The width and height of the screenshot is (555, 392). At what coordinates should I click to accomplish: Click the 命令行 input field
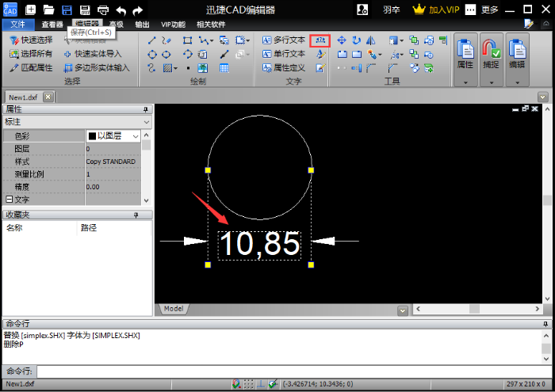click(x=294, y=371)
